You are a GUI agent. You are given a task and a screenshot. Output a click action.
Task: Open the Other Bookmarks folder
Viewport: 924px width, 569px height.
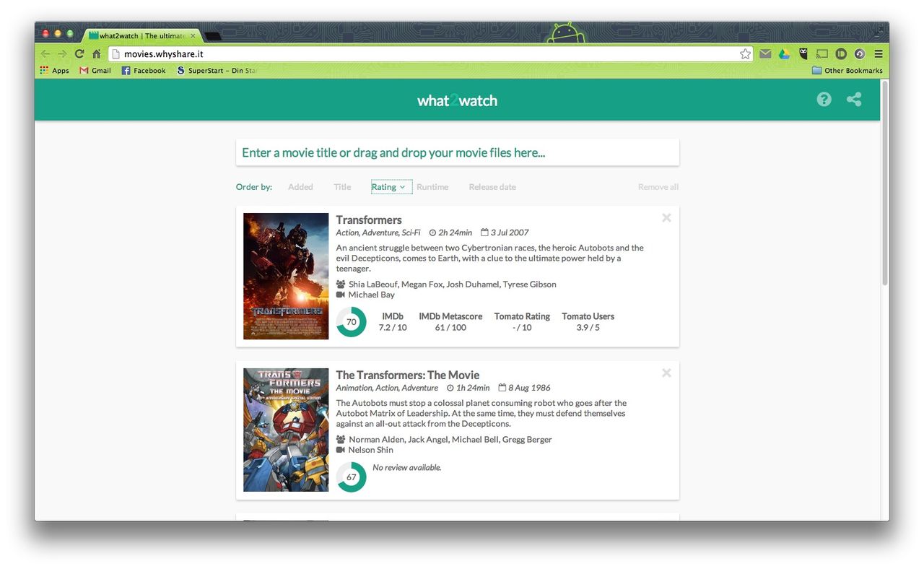[847, 71]
